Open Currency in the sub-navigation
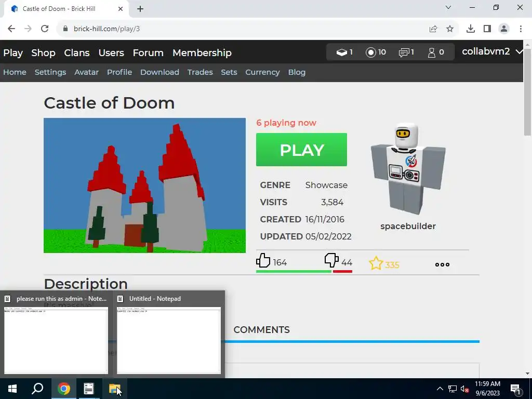The image size is (532, 399). [x=262, y=72]
